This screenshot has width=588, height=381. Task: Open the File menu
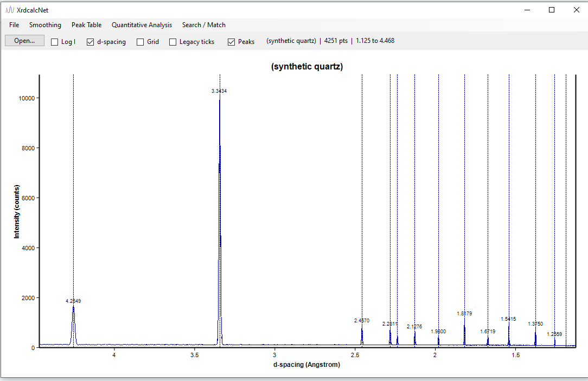[x=14, y=25]
